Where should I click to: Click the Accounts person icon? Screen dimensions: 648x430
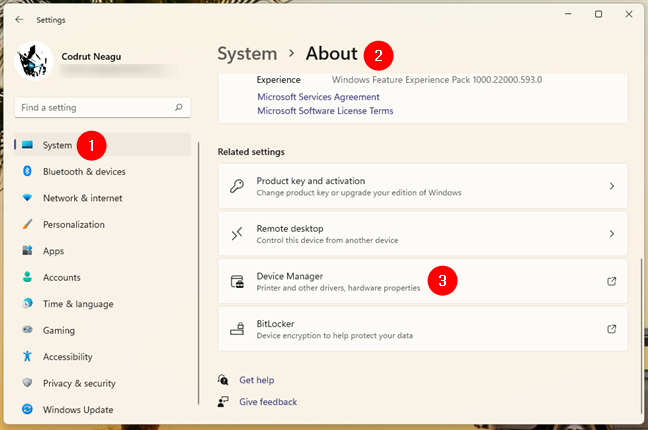27,277
